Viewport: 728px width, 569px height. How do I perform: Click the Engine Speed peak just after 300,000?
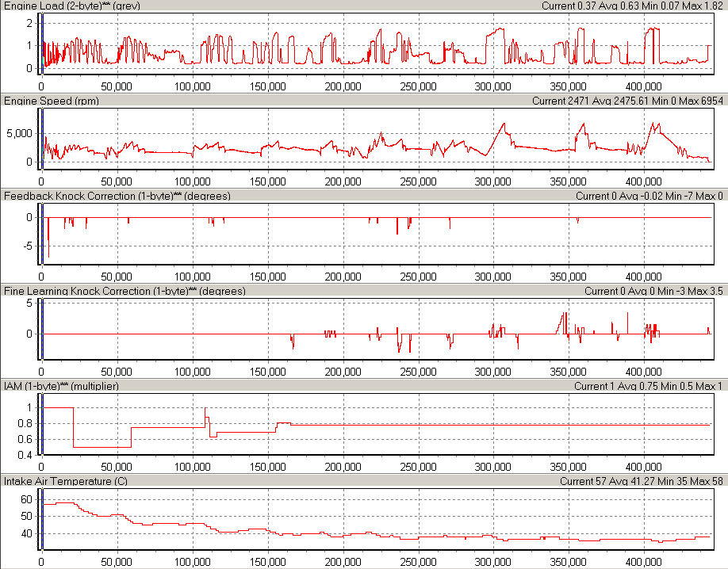[x=504, y=124]
